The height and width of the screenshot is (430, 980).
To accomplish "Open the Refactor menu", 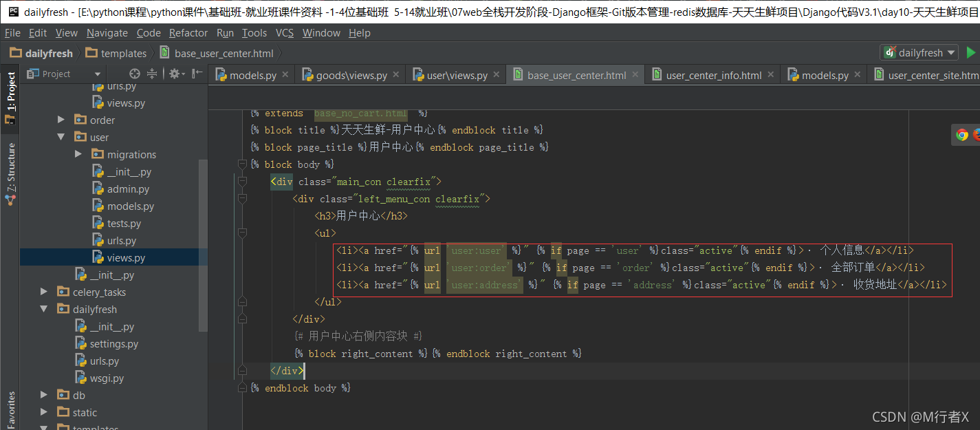I will [188, 32].
